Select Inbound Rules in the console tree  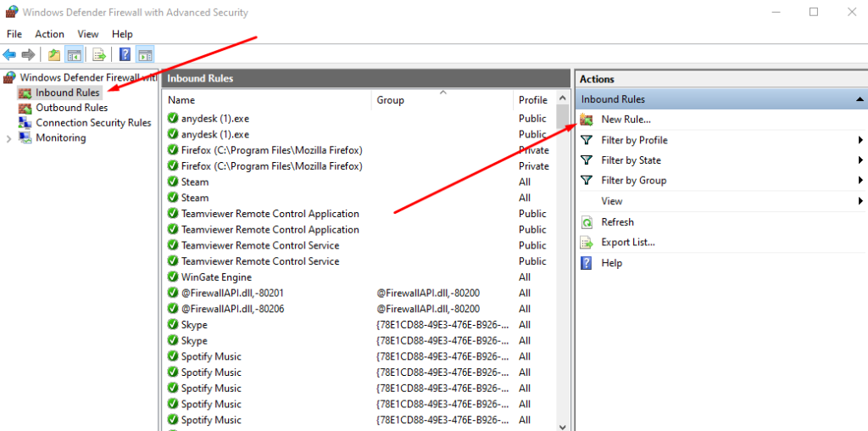click(x=68, y=92)
